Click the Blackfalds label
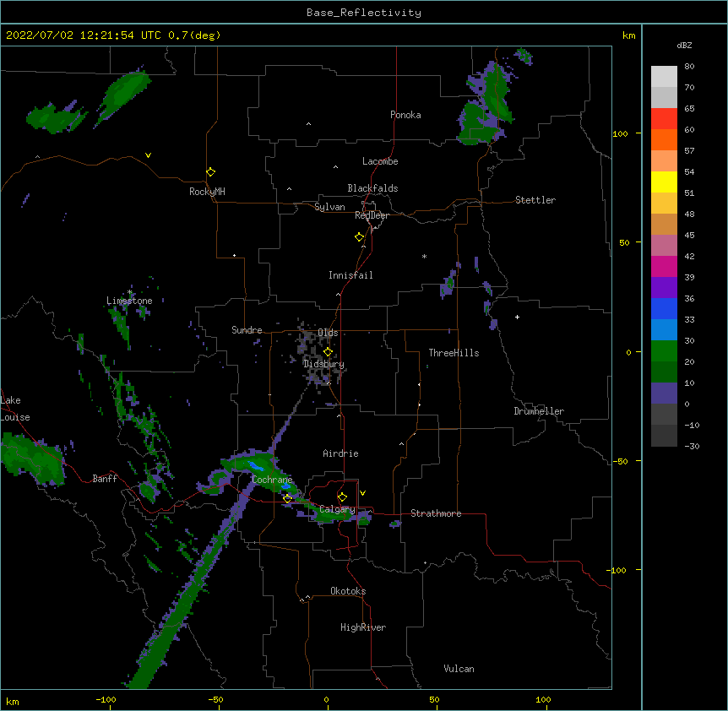The width and height of the screenshot is (728, 711). pyautogui.click(x=372, y=188)
